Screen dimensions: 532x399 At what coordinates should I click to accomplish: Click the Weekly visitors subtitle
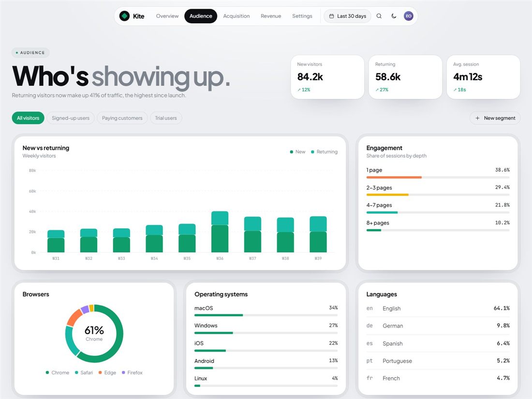pos(39,156)
